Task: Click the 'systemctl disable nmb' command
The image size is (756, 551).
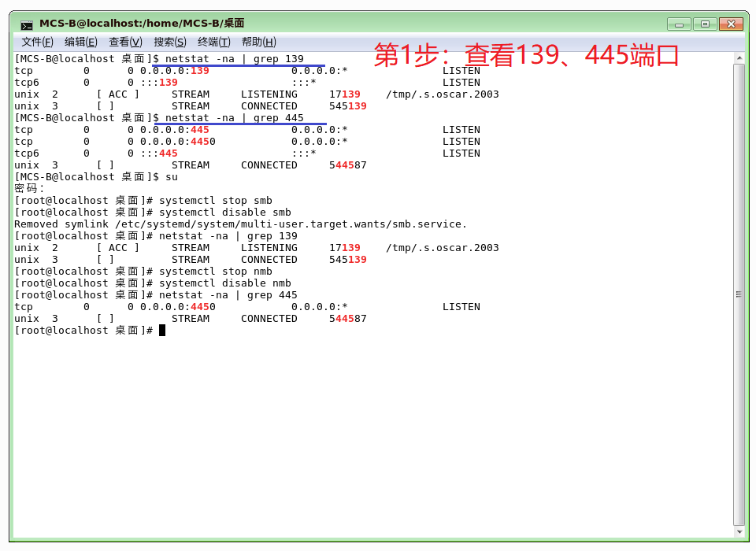Action: pyautogui.click(x=225, y=283)
